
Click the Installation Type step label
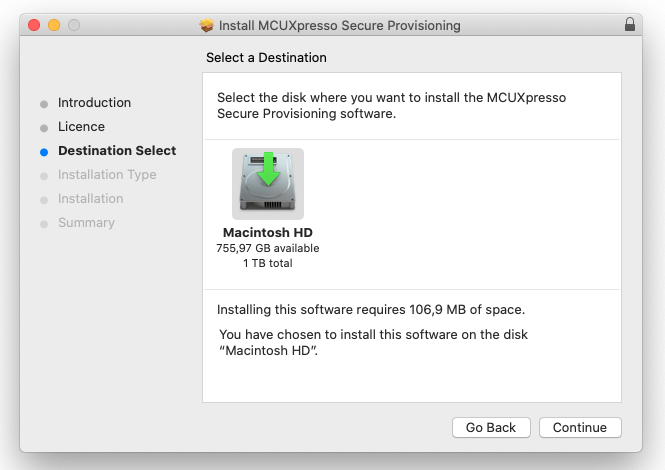(x=107, y=175)
